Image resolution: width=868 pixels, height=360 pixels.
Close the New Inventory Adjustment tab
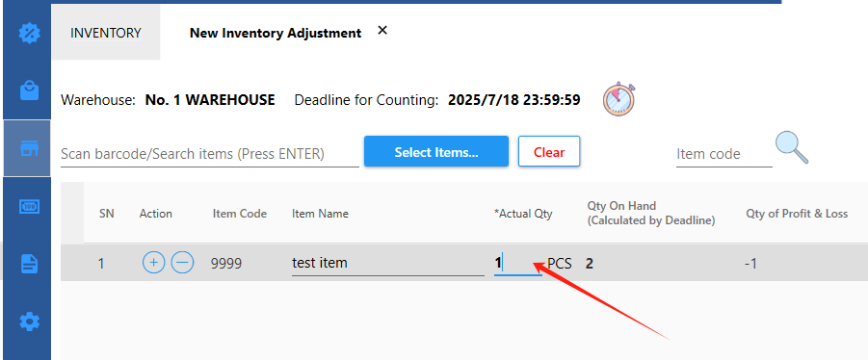[381, 31]
